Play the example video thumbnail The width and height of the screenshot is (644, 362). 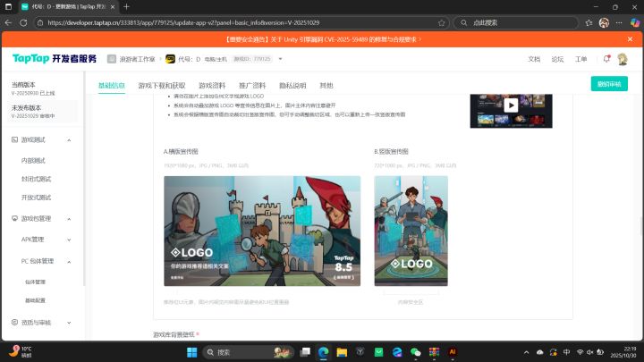(x=511, y=105)
